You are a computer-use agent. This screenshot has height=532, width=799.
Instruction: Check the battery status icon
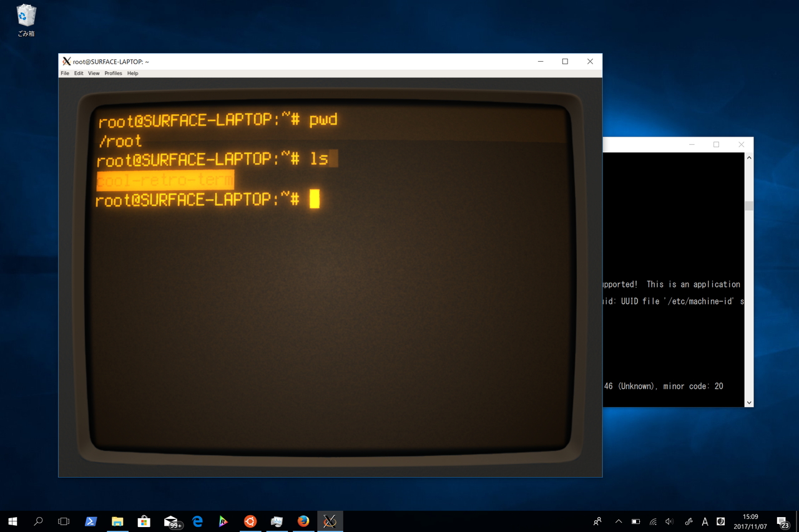(635, 521)
